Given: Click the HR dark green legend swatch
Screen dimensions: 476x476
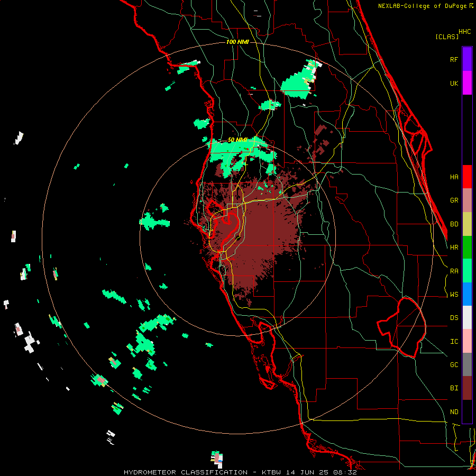Looking at the screenshot, I should (467, 248).
